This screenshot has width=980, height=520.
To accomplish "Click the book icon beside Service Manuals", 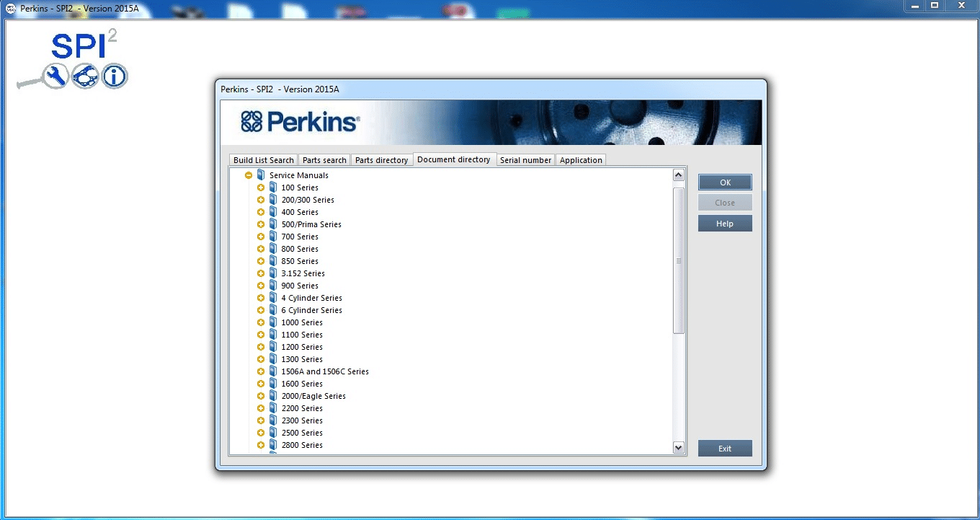I will click(x=261, y=175).
